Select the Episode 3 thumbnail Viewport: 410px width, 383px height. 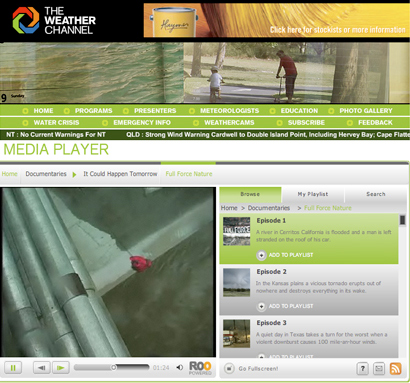(x=236, y=333)
